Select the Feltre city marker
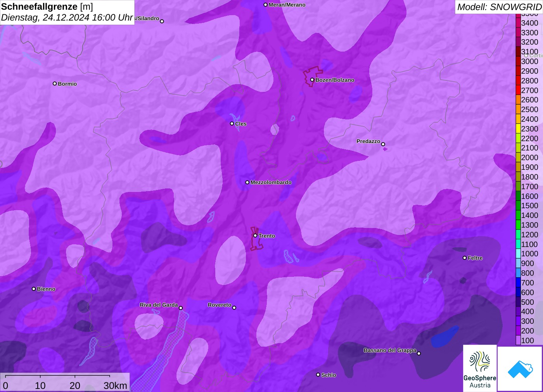The image size is (543, 392). coord(465,258)
